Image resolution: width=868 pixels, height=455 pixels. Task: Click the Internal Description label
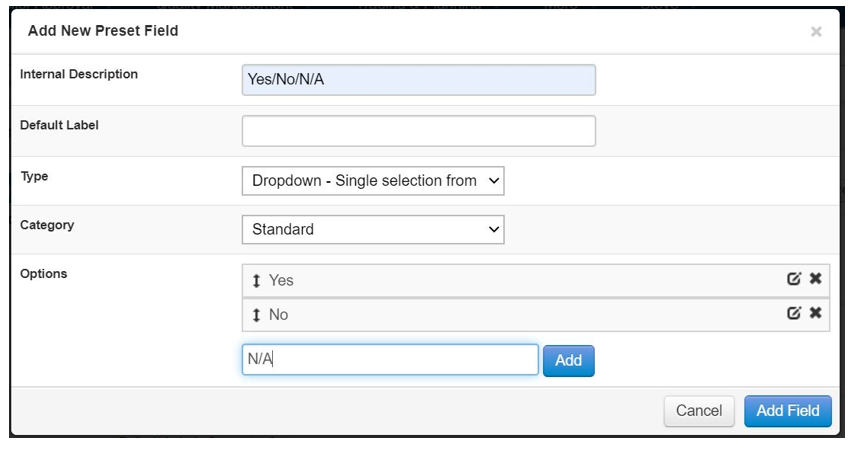pyautogui.click(x=79, y=75)
